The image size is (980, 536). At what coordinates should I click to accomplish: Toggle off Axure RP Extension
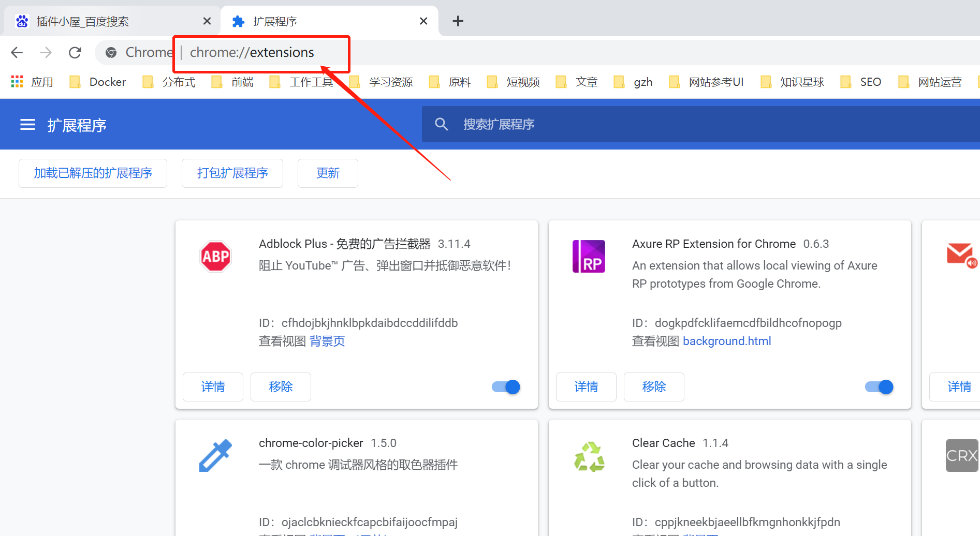tap(880, 387)
